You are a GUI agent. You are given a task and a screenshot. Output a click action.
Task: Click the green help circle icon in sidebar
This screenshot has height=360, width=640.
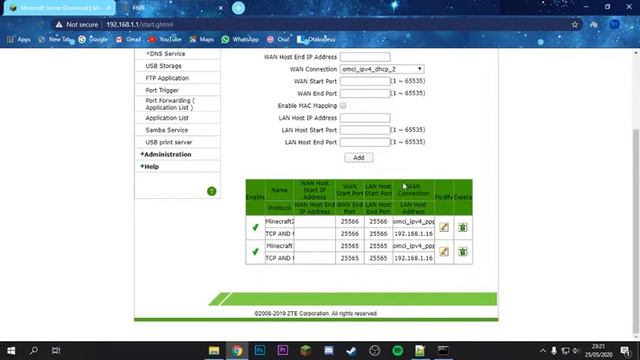click(x=211, y=191)
